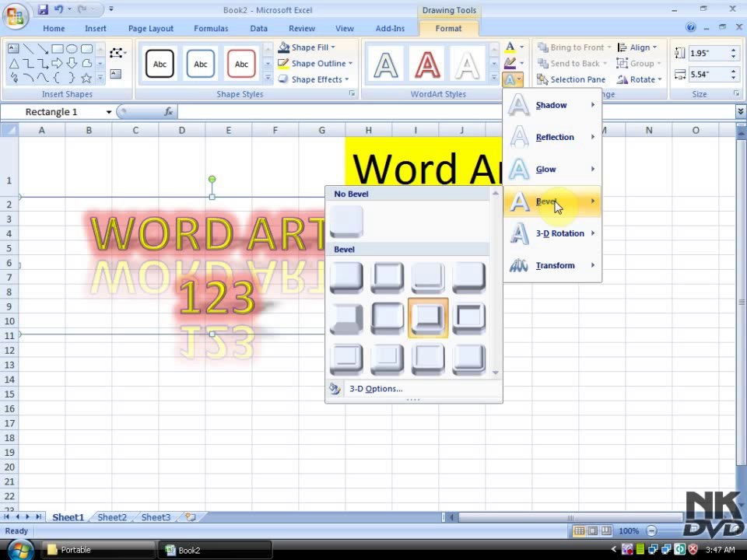
Task: Expand the Shape Styles gallery More arrow
Action: click(268, 78)
